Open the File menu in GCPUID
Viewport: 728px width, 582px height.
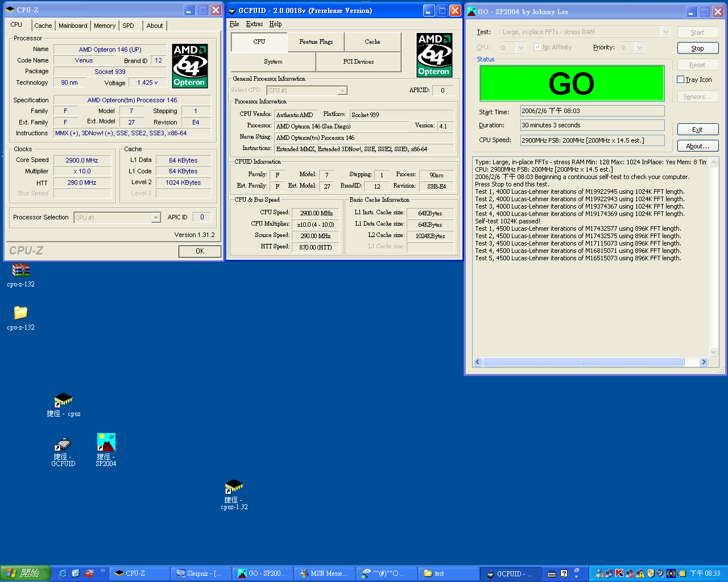click(234, 24)
